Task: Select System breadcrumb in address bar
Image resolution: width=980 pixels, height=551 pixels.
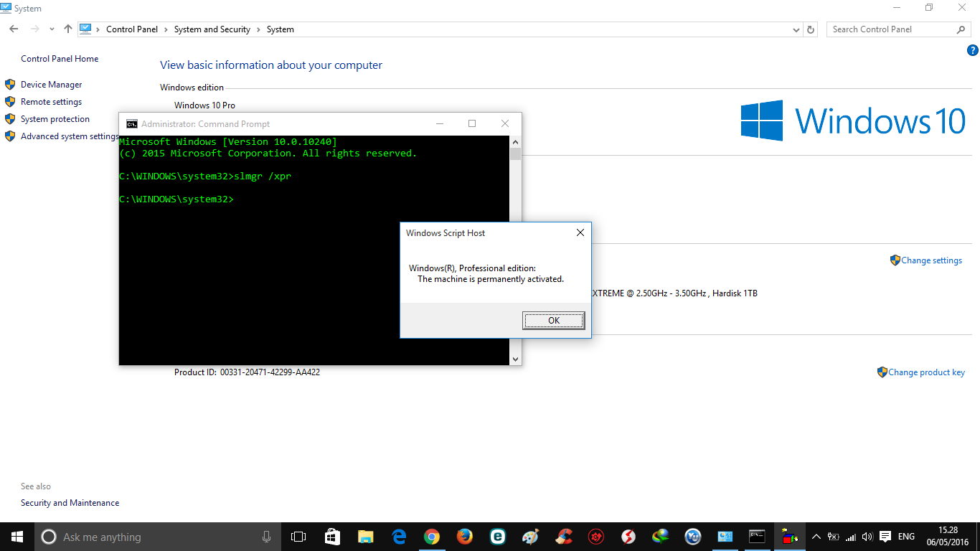Action: coord(281,29)
